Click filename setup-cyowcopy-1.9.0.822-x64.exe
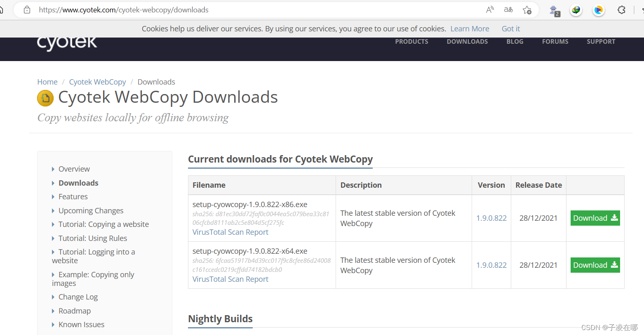This screenshot has height=335, width=644. click(x=250, y=251)
